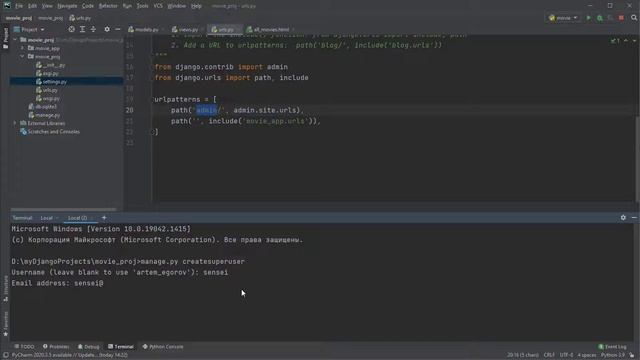
Task: Open Search Everywhere magnifier icon
Action: point(634,18)
